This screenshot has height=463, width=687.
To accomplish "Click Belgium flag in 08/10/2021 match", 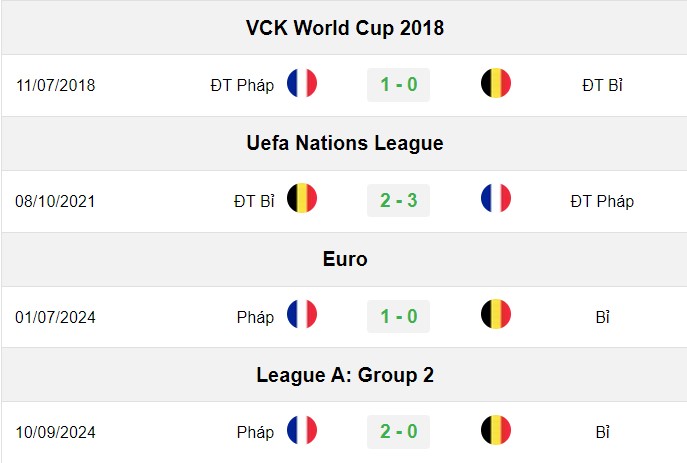I will [x=302, y=198].
